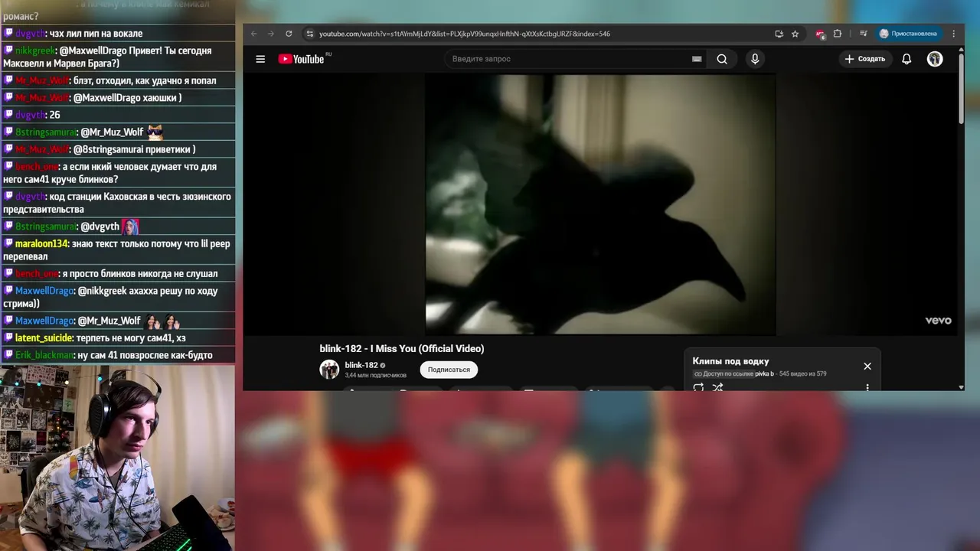This screenshot has width=980, height=551.
Task: Click the YouTube search magnifier button
Action: [722, 59]
